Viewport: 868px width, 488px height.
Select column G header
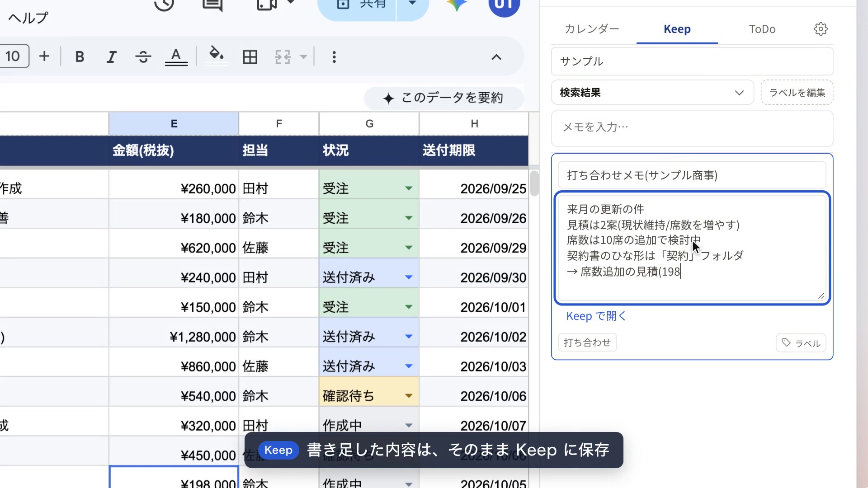(369, 124)
